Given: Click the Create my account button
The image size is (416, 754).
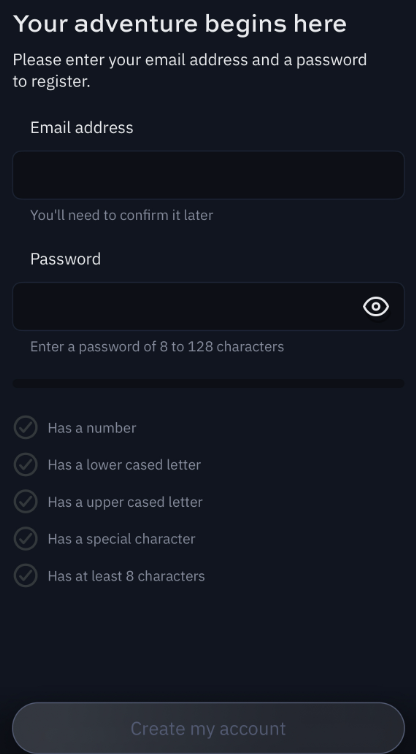Looking at the screenshot, I should click(208, 728).
